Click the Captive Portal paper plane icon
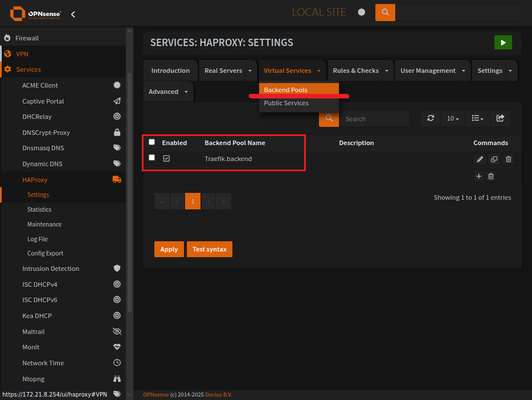 tap(117, 101)
